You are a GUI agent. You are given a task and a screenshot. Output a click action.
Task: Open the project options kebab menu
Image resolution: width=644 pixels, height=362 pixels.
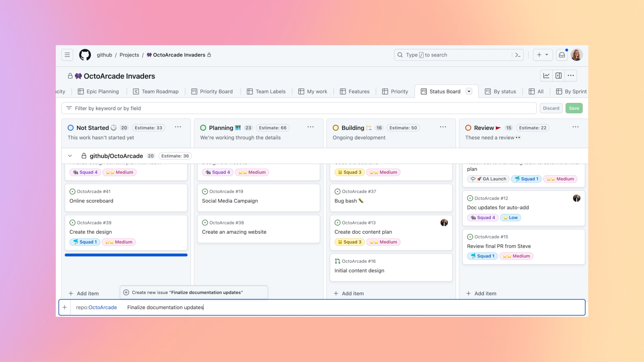point(571,76)
